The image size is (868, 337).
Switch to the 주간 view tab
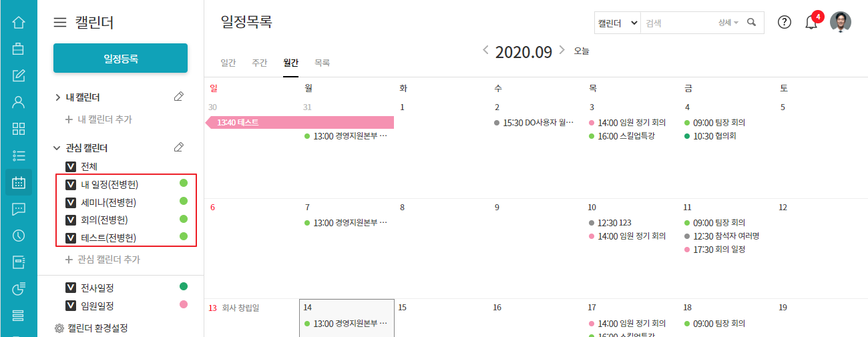coord(260,63)
